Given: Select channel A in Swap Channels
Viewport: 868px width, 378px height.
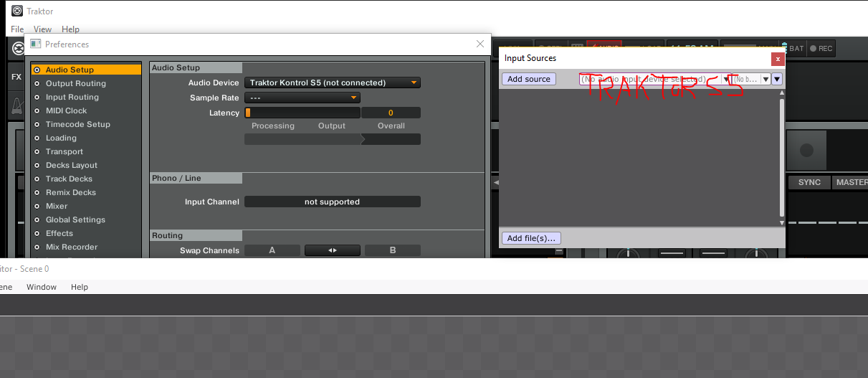Looking at the screenshot, I should 272,250.
